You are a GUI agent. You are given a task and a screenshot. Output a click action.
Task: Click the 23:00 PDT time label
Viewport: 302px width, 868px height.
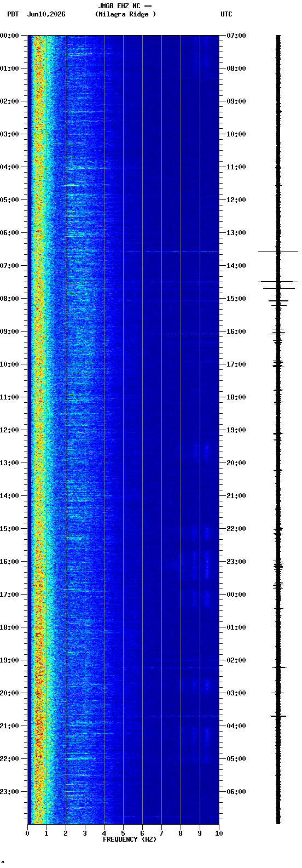click(x=9, y=792)
